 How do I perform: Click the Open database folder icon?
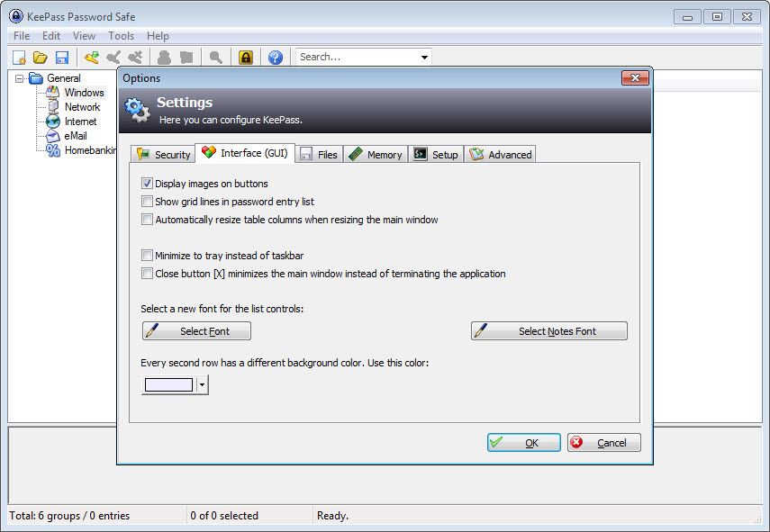pos(41,58)
